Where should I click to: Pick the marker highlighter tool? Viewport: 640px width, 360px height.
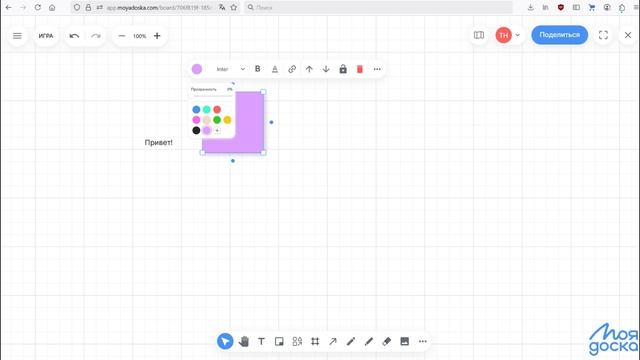(x=369, y=341)
